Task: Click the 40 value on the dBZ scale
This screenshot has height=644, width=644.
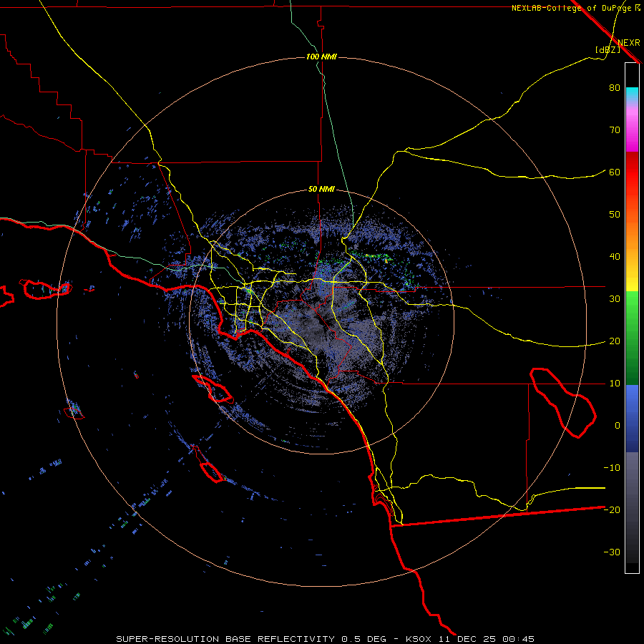Action: pos(615,257)
